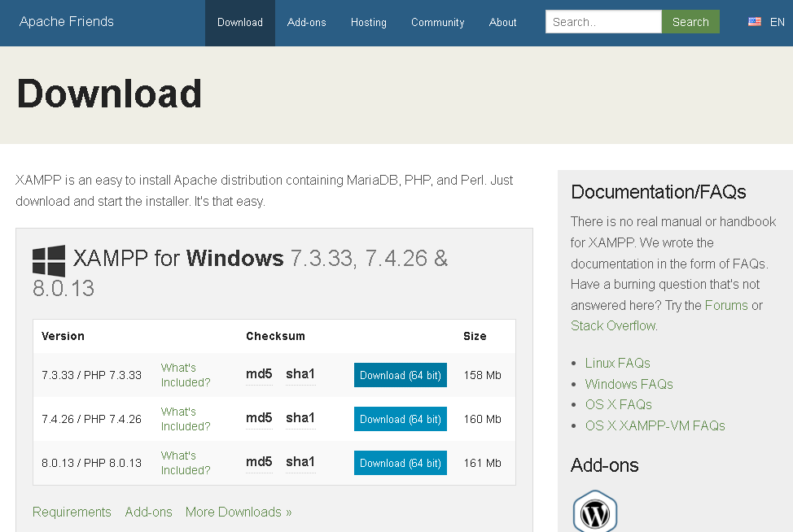The image size is (793, 532).
Task: Download XAMPP 7.3.33 64 bit
Action: [400, 375]
